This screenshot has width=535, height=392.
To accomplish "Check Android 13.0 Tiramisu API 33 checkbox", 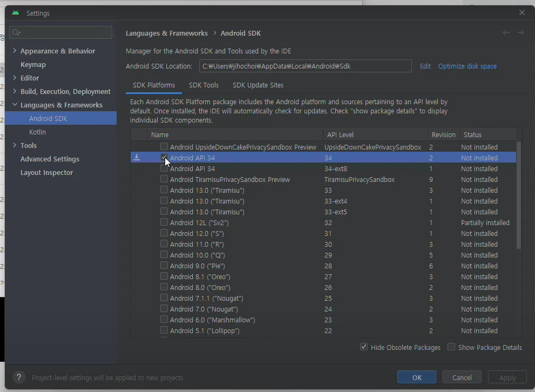I will (164, 190).
